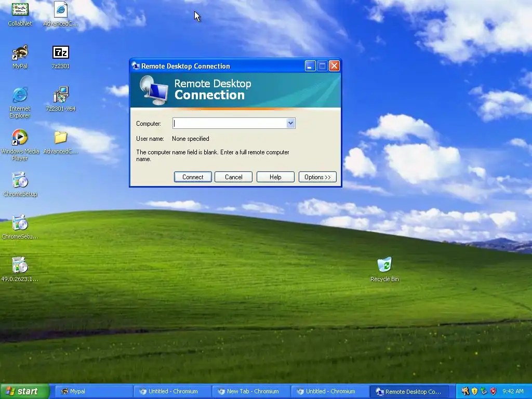
Task: Click the red shield alert tray icon
Action: (x=494, y=391)
